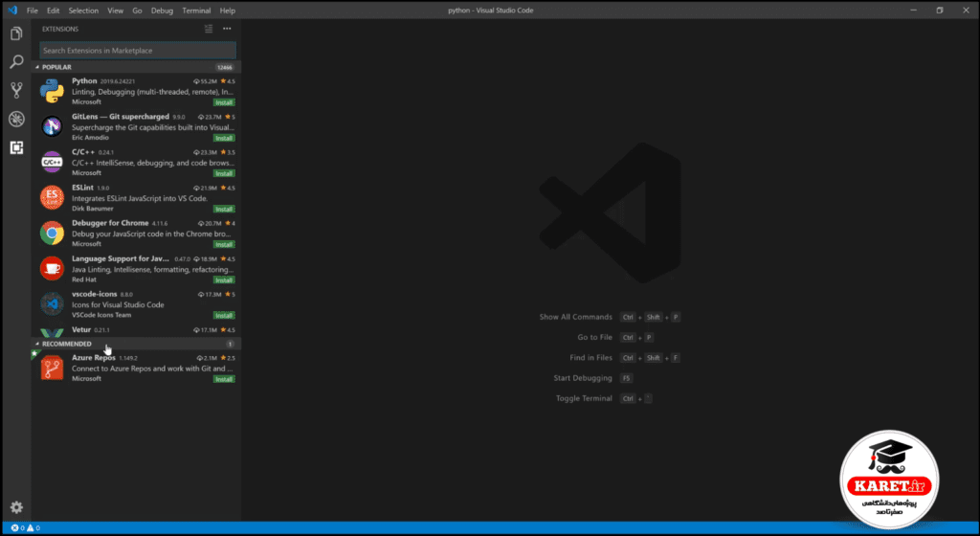Click the recommended count badge showing 1
The width and height of the screenshot is (980, 536).
click(x=230, y=345)
